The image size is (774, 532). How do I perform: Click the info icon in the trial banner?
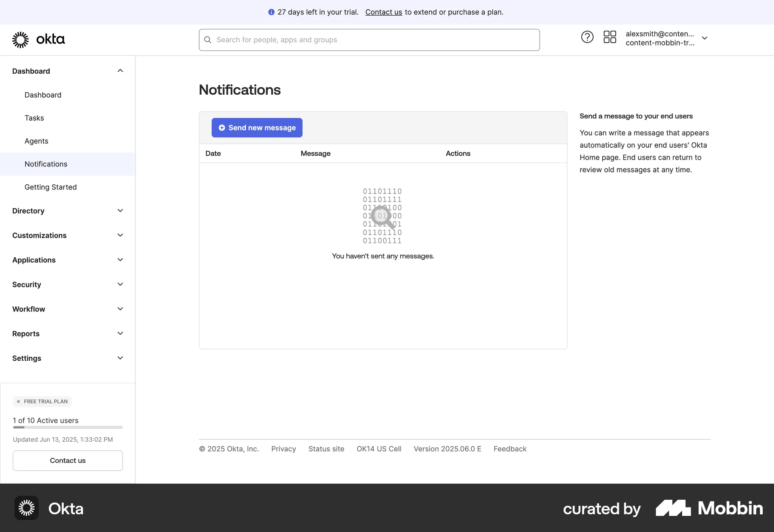[271, 12]
